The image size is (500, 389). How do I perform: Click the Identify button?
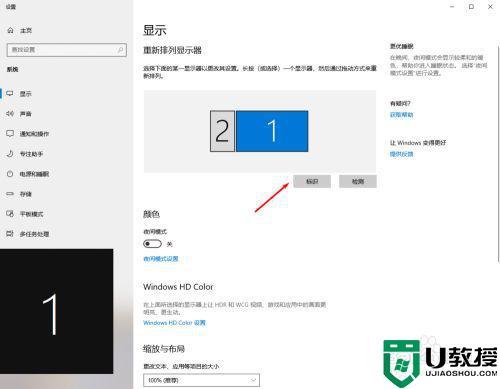312,181
